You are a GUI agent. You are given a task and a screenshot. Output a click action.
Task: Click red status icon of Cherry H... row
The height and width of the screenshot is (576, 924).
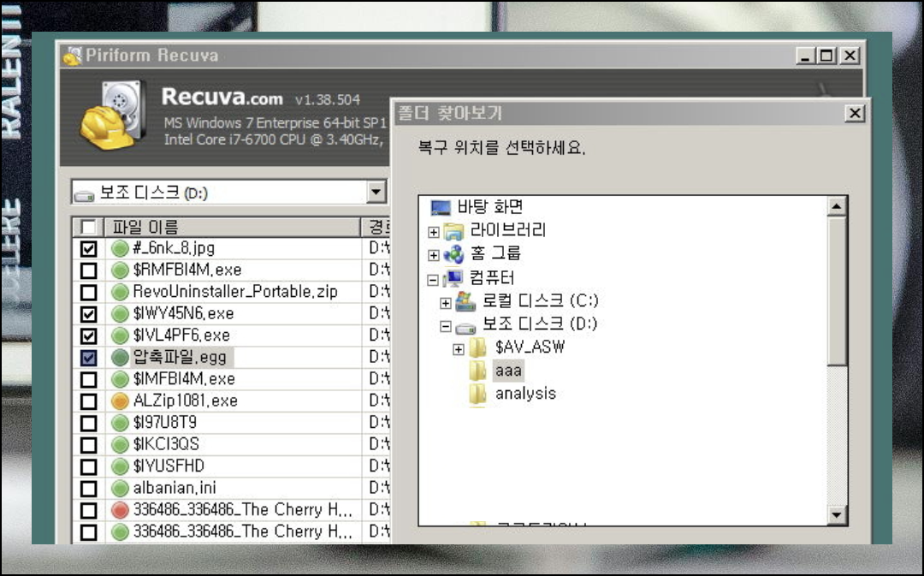point(120,510)
